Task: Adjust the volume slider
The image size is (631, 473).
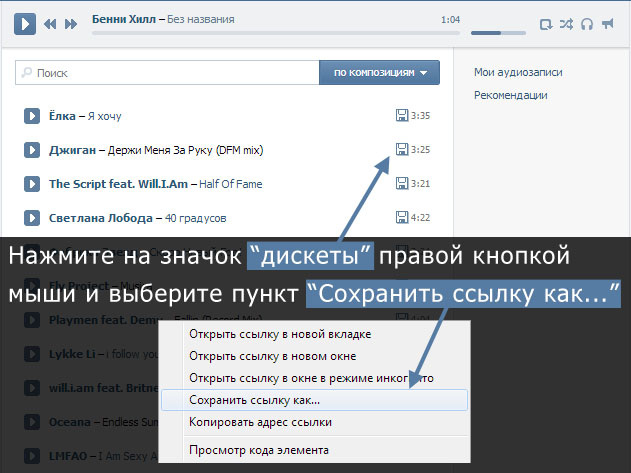Action: pyautogui.click(x=492, y=32)
